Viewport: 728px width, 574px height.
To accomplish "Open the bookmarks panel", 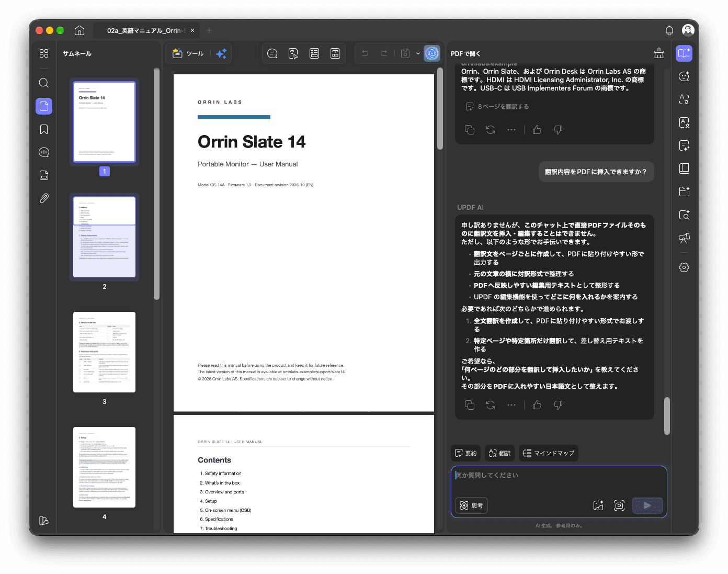I will point(44,129).
